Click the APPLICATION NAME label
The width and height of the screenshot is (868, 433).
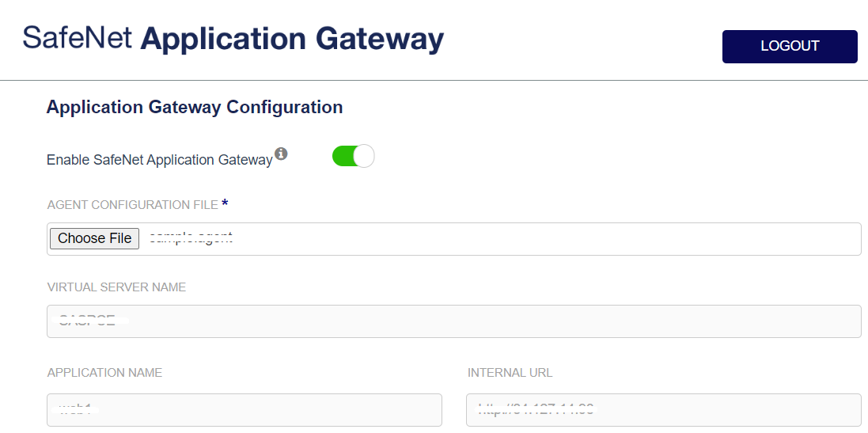click(104, 373)
